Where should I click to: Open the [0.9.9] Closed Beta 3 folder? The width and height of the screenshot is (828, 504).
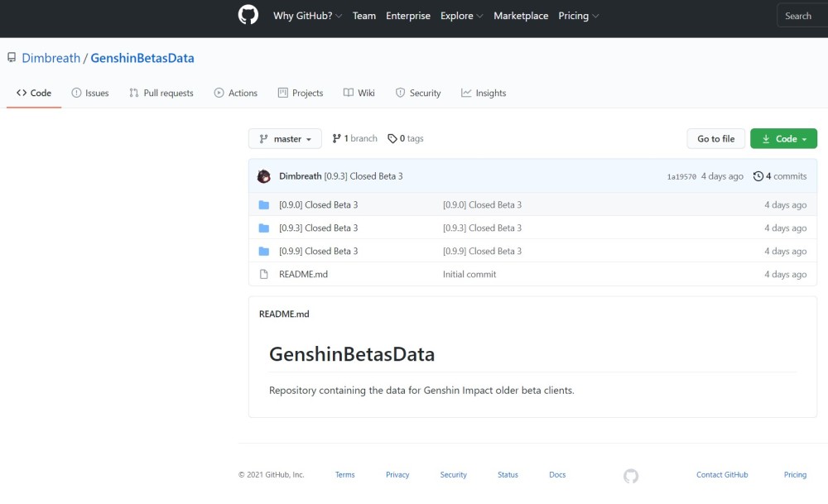coord(319,252)
